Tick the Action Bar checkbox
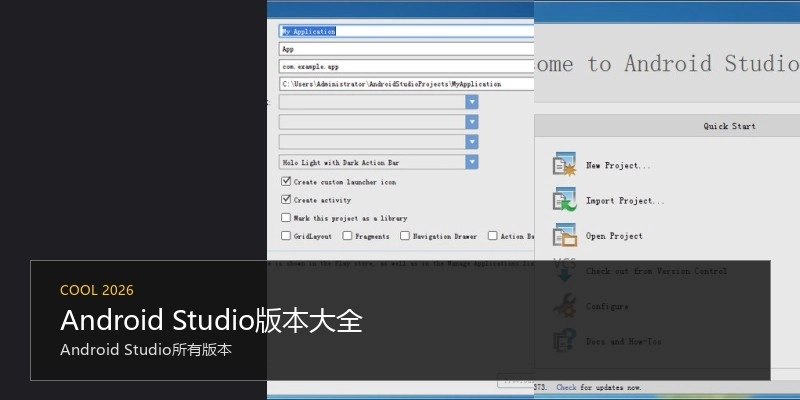 coord(492,236)
